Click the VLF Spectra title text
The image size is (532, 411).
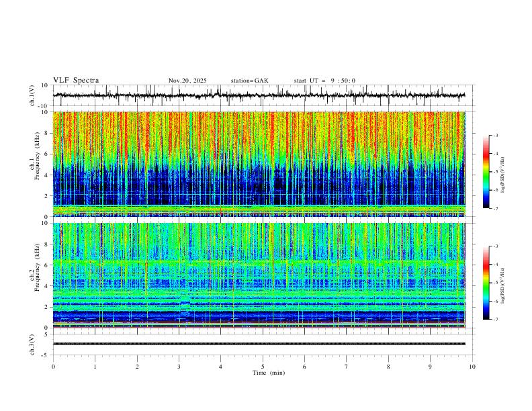click(76, 81)
